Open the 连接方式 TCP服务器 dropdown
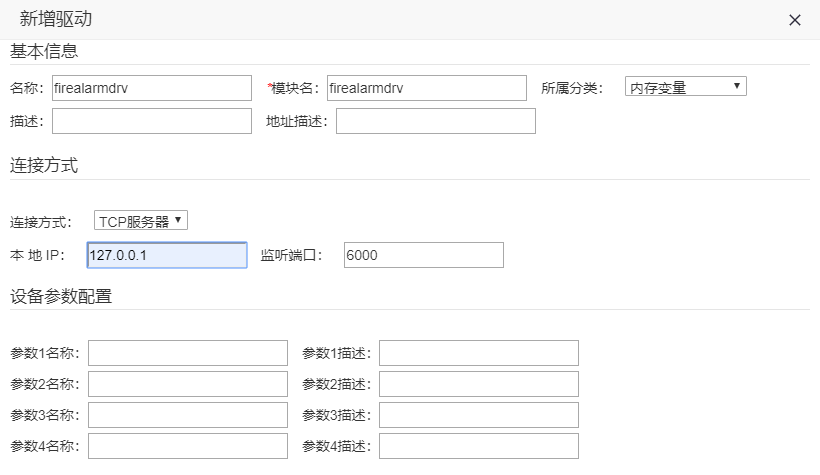Viewport: 820px width, 475px height. 141,221
